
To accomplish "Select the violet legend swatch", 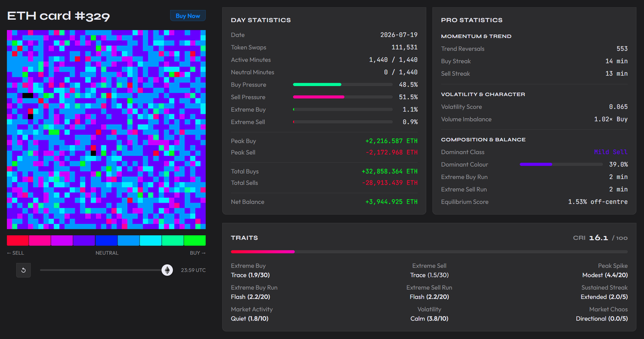I will [84, 241].
